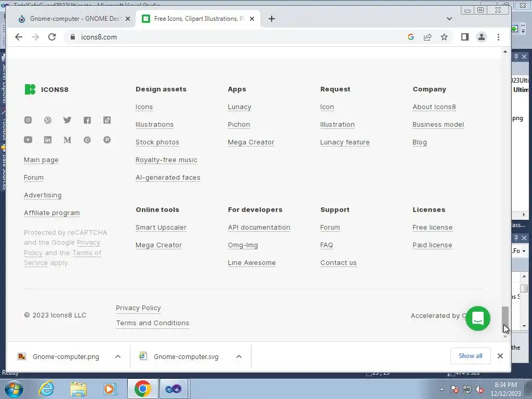
Task: Close the Free Icons tab
Action: (x=252, y=19)
